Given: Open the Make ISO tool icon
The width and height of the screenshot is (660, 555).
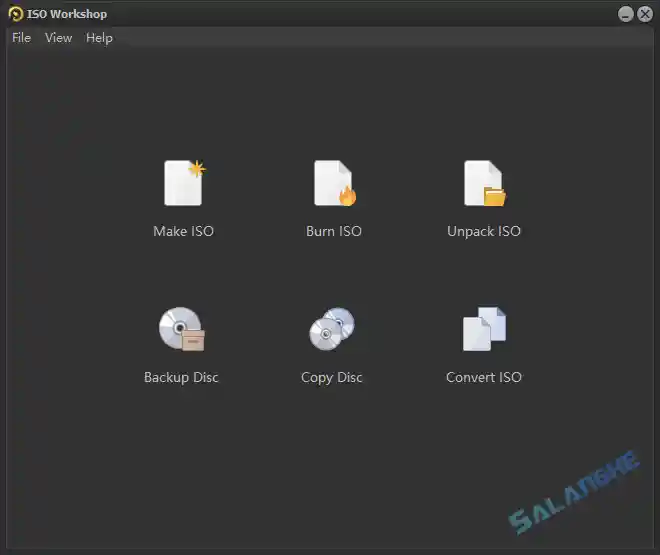Looking at the screenshot, I should click(x=184, y=183).
